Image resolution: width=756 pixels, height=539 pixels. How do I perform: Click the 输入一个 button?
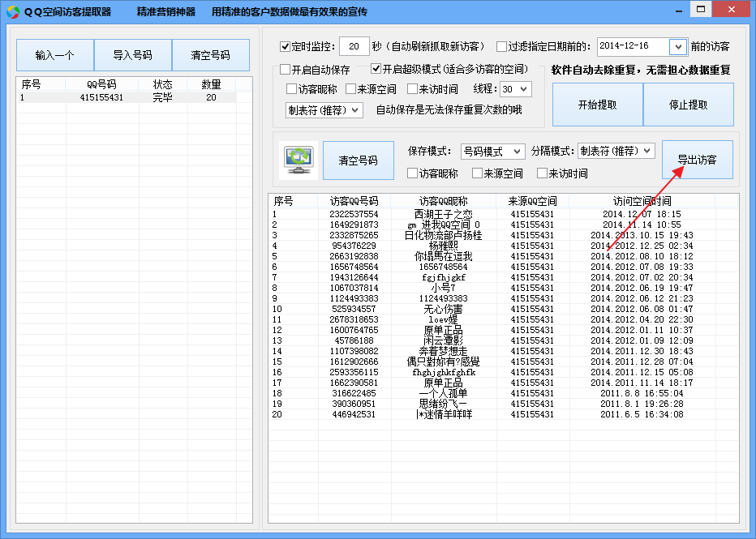55,55
